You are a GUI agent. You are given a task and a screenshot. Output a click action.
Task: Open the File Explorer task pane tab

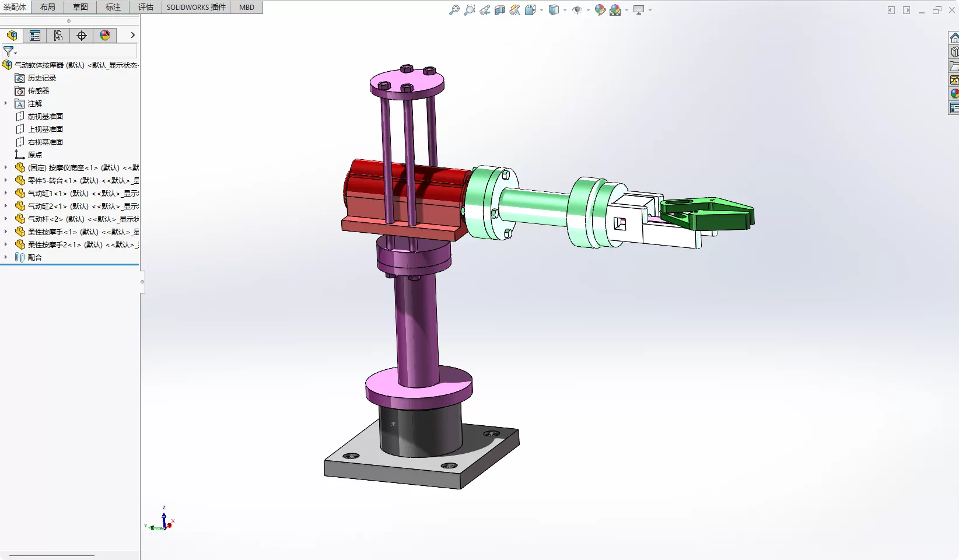954,66
